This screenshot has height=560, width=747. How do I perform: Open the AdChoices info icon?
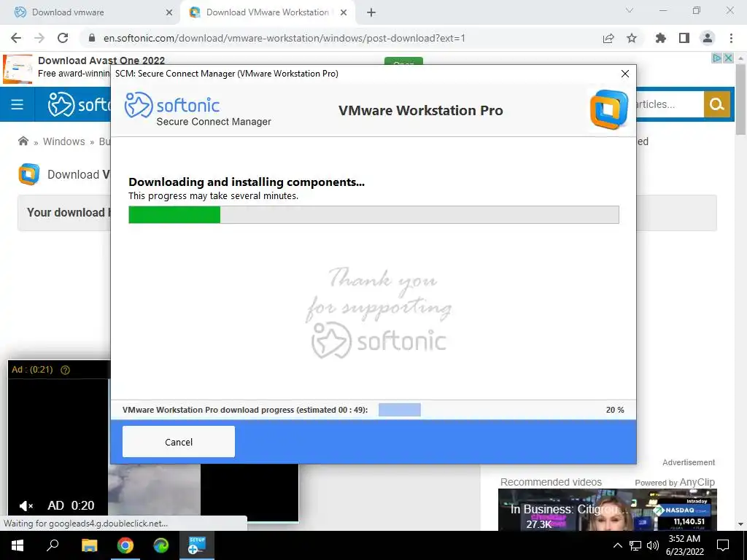click(x=716, y=58)
